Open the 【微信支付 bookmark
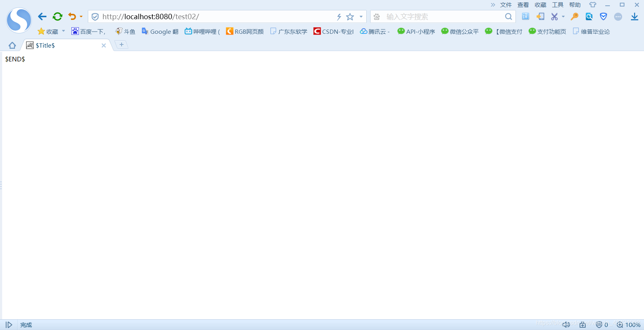Viewport: 644px width, 330px height. 504,31
